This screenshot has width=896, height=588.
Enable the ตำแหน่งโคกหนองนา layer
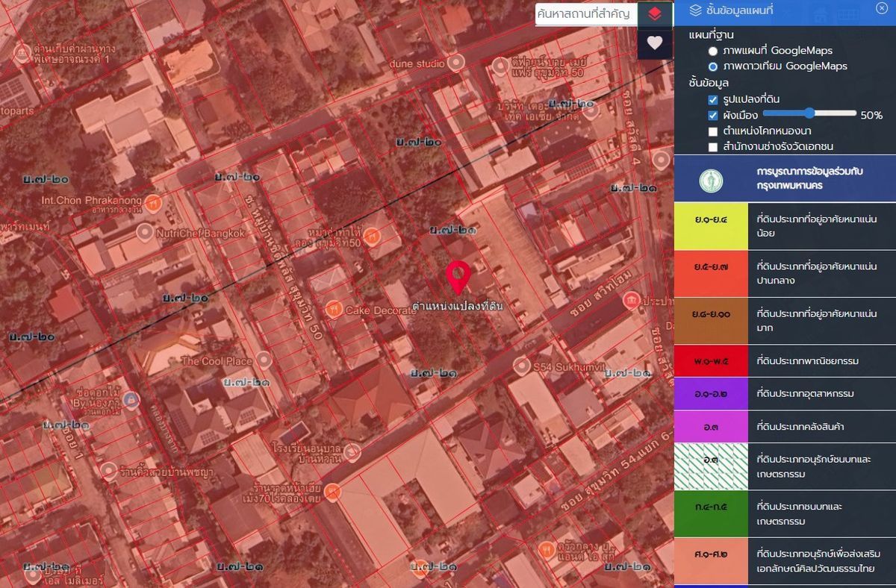point(713,131)
